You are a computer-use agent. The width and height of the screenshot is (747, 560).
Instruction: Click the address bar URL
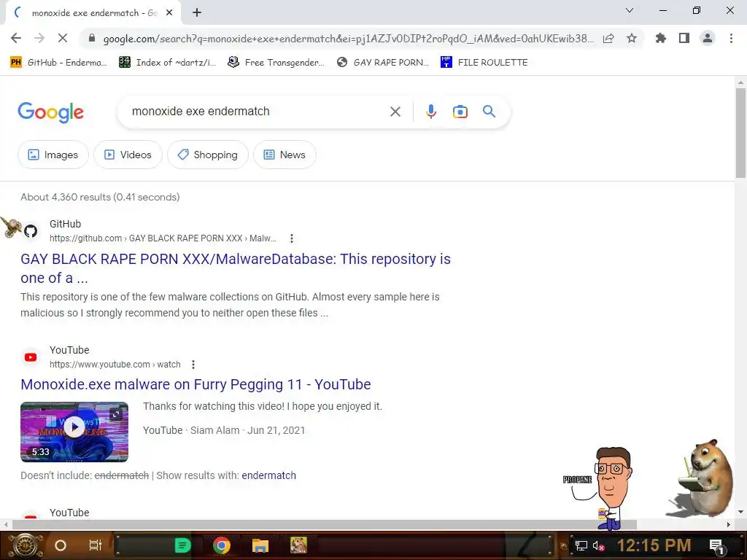pos(348,39)
